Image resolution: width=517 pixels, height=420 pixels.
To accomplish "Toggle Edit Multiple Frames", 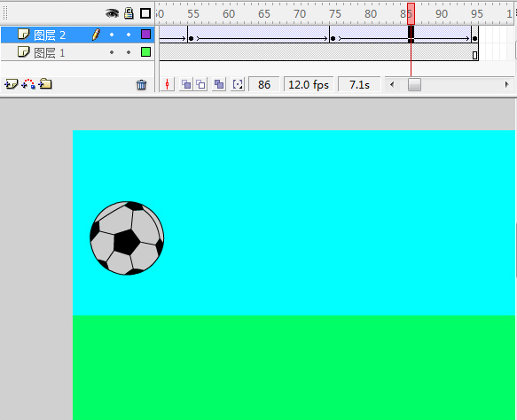I will [219, 85].
